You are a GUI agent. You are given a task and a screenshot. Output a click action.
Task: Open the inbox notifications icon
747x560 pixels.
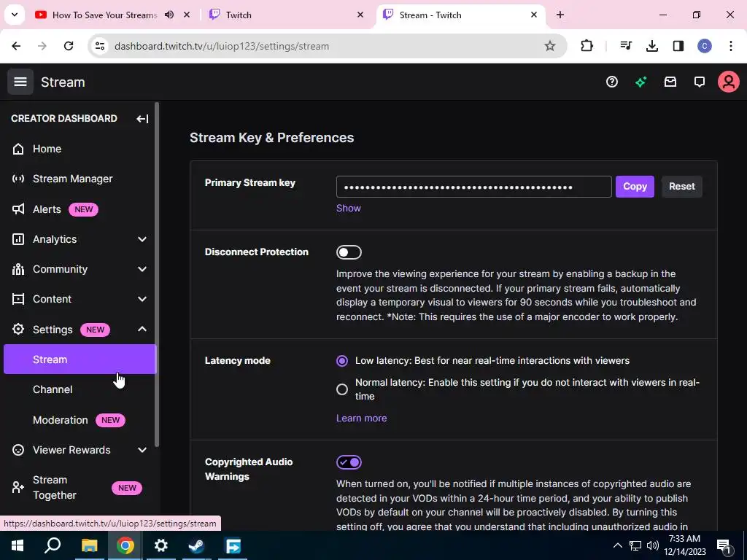point(670,82)
